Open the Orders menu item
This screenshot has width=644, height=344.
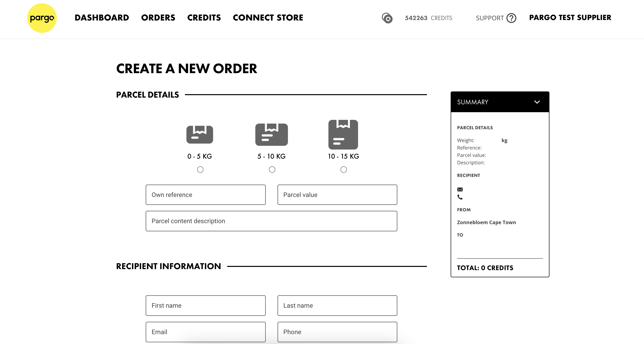click(x=158, y=18)
